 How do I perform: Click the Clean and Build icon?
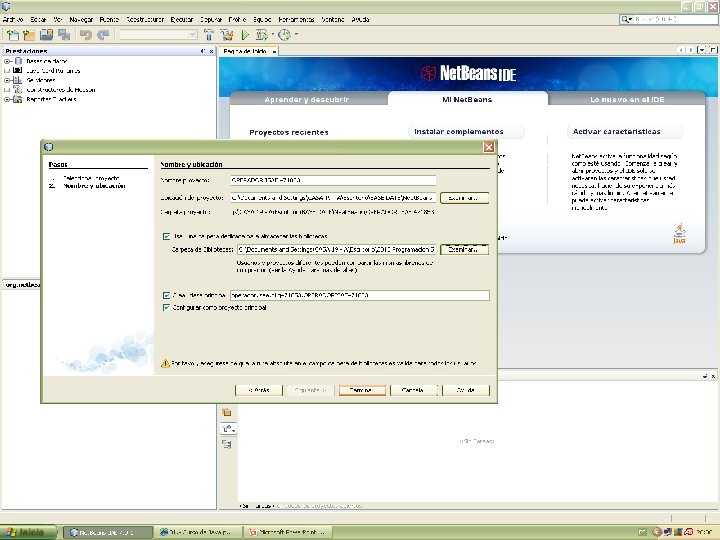tap(226, 34)
